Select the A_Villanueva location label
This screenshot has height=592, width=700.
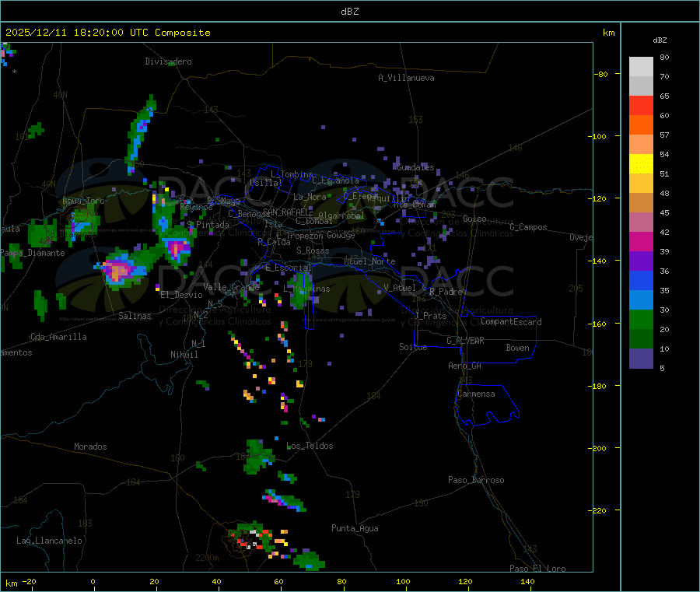[x=406, y=78]
